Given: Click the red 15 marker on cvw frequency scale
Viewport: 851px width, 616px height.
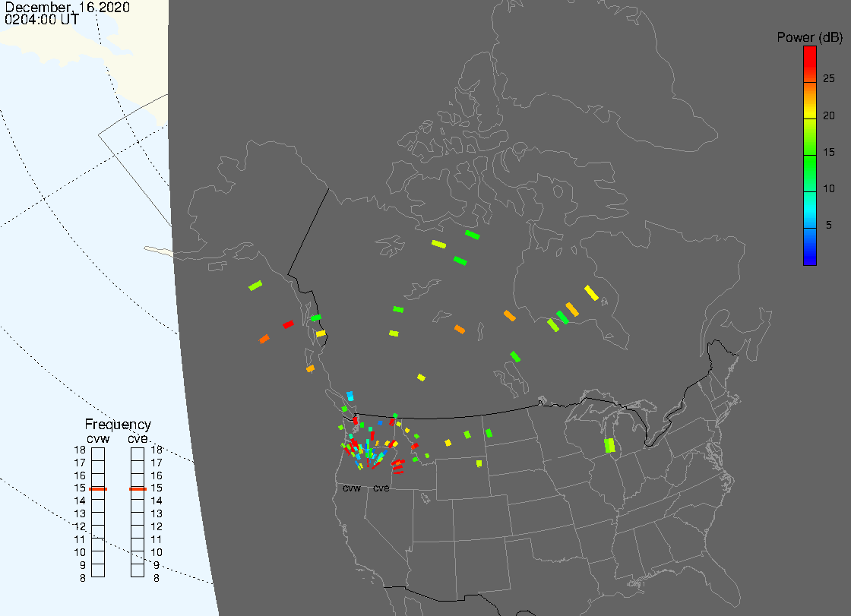Looking at the screenshot, I should coord(98,489).
